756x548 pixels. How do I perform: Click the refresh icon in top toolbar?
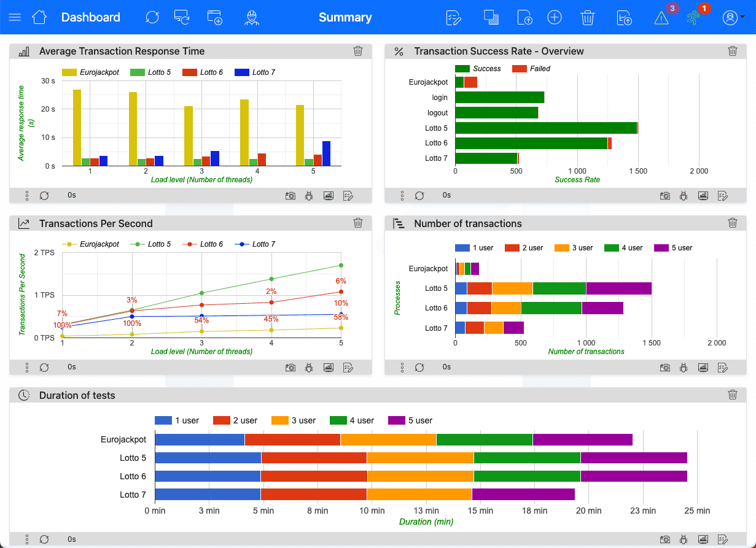point(152,17)
